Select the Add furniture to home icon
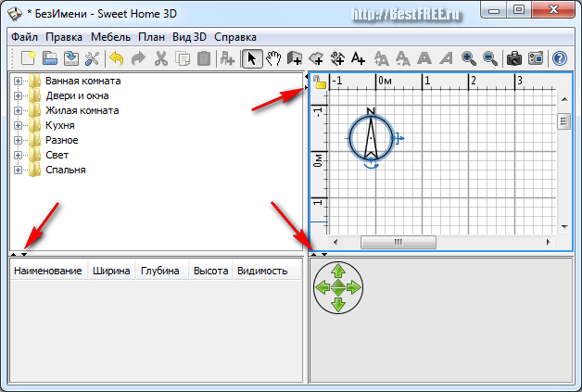The width and height of the screenshot is (582, 392). pyautogui.click(x=227, y=58)
